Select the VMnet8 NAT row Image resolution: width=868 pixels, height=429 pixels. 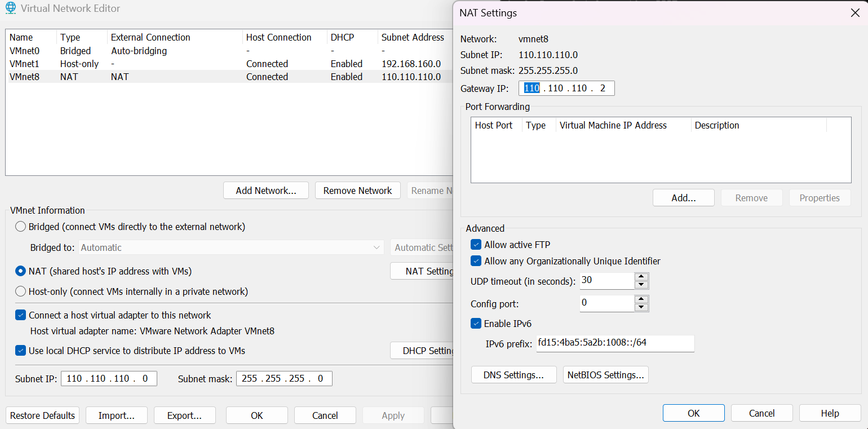[229, 77]
